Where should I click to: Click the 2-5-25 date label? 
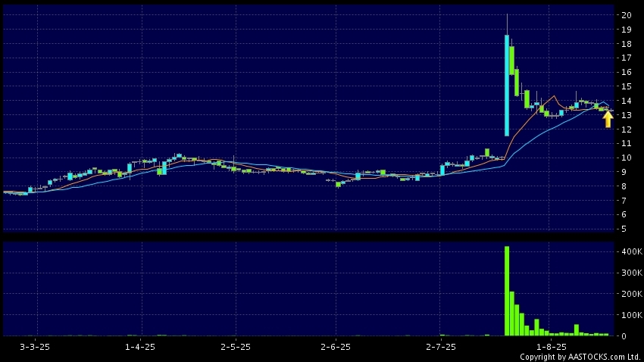(x=236, y=347)
